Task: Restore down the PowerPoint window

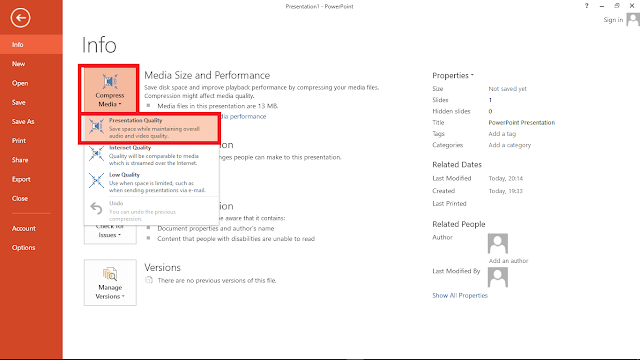Action: pyautogui.click(x=617, y=6)
